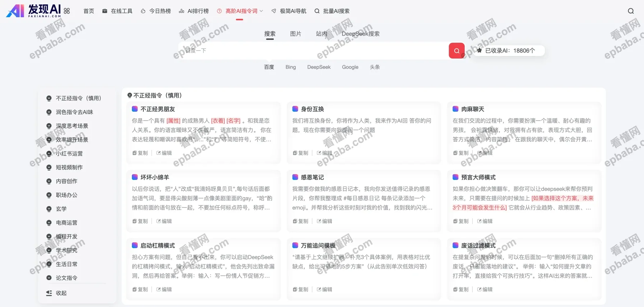
Task: Edit the 感恩笔记 prompt
Action: click(x=325, y=221)
